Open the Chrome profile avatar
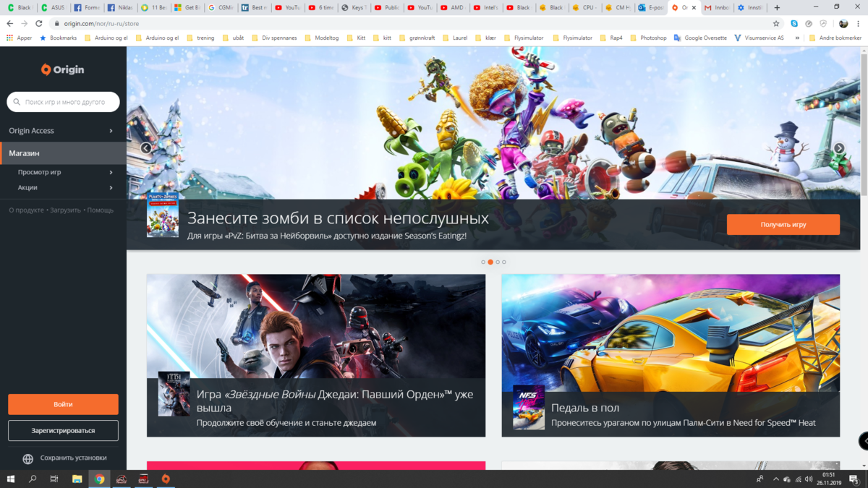Screen dimensions: 868x488 tap(843, 24)
